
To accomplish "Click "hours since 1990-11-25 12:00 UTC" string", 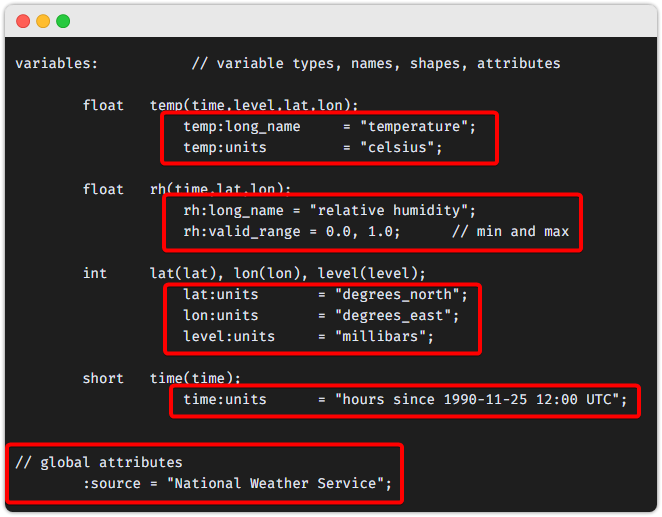I will pyautogui.click(x=477, y=399).
